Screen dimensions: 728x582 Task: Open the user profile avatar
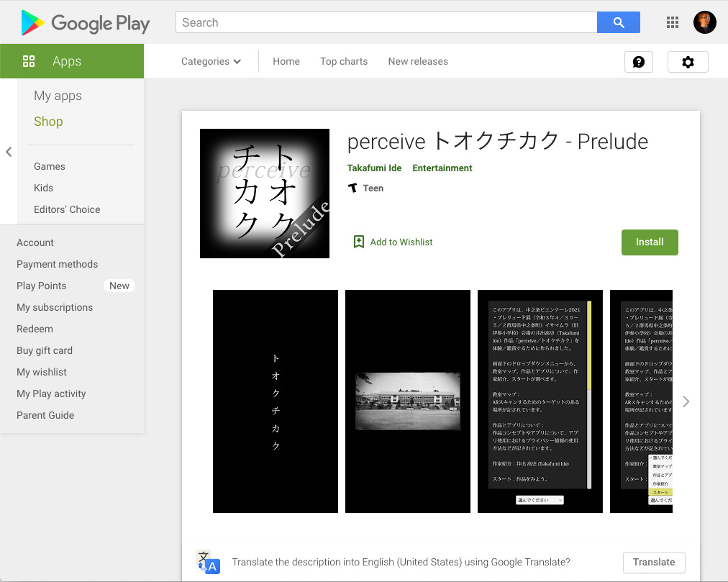(705, 22)
